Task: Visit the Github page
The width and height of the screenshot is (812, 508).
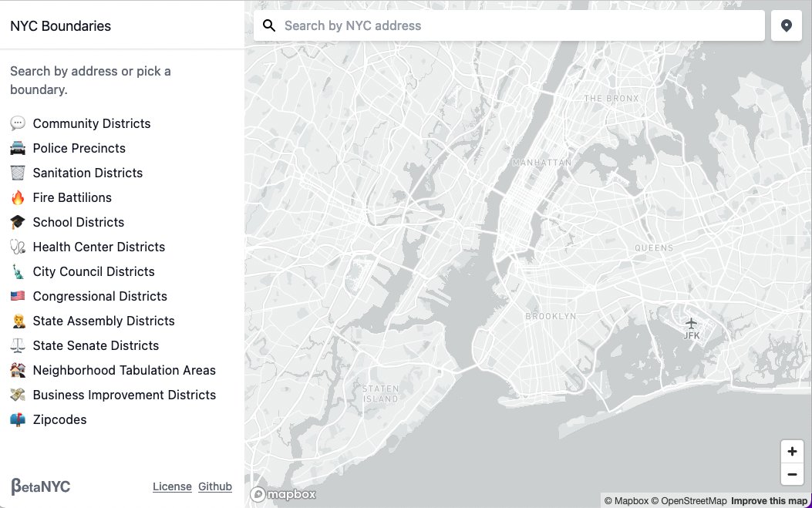Action: tap(215, 486)
